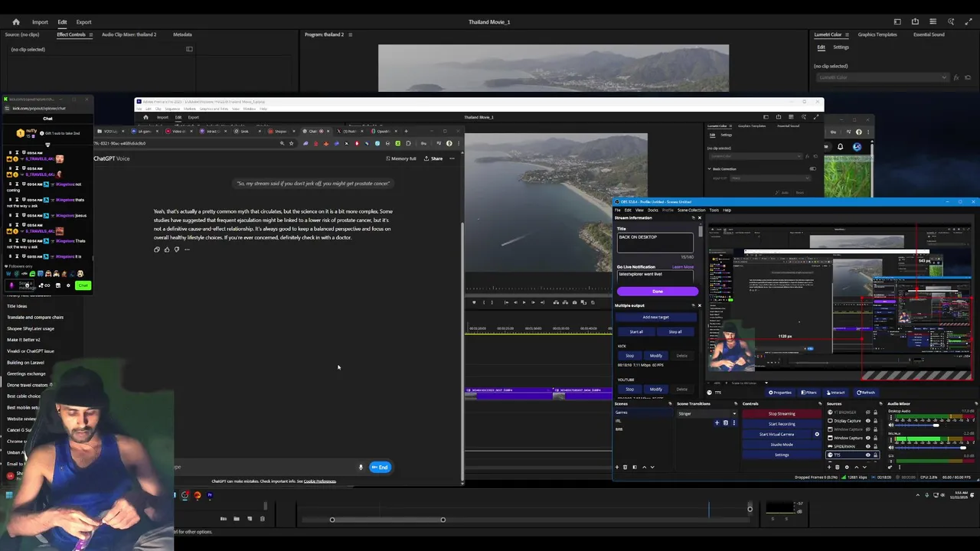Bookmark page with the browser star icon

coord(291,143)
